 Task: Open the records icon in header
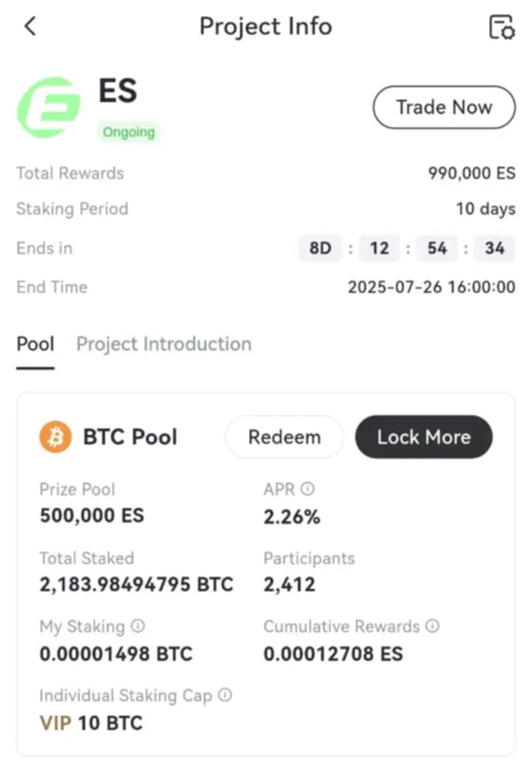coord(502,27)
